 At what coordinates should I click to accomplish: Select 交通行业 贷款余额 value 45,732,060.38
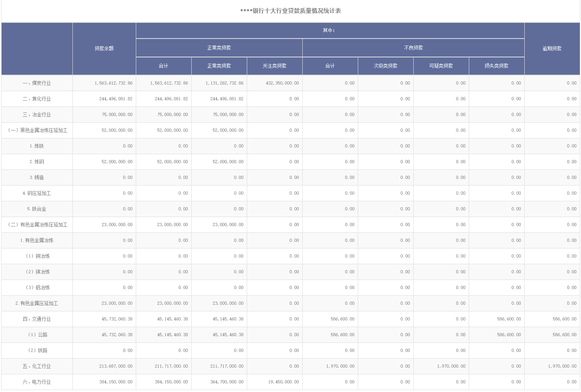[117, 319]
